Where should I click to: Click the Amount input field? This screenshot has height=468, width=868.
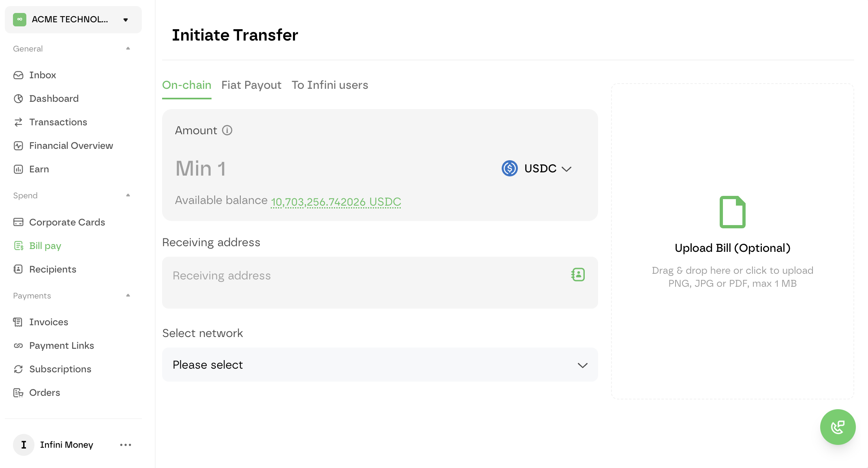(324, 168)
